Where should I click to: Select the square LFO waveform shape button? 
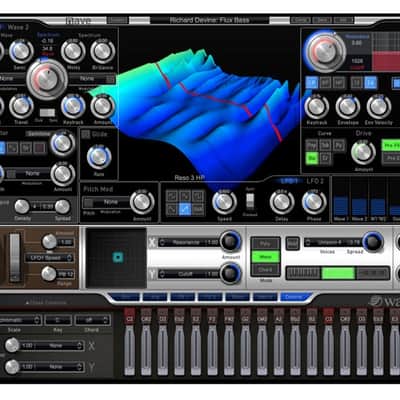[x=198, y=196]
